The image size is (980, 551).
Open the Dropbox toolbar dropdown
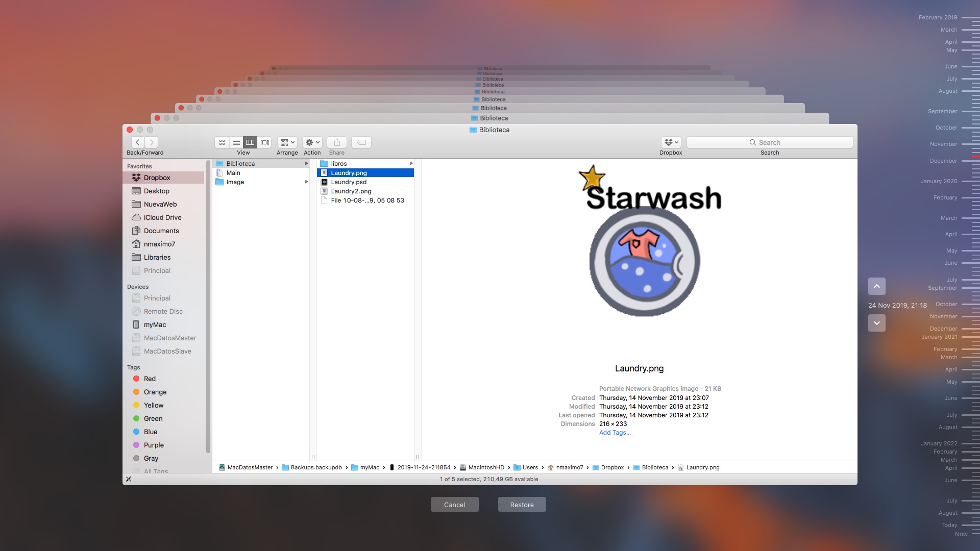click(671, 142)
